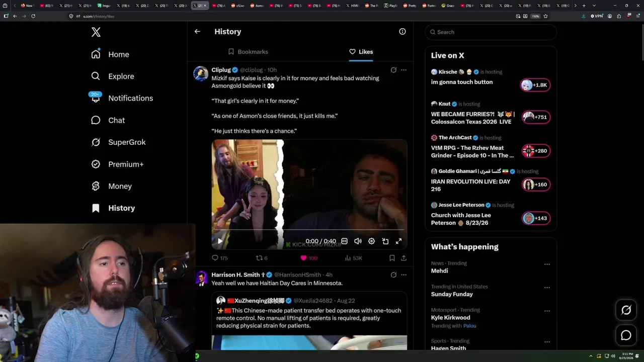The image size is (644, 362).
Task: Open Money in the sidebar
Action: click(111, 186)
